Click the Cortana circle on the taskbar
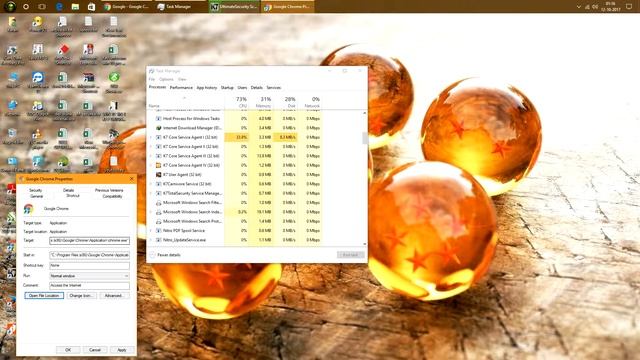The image size is (640, 360). (26, 7)
